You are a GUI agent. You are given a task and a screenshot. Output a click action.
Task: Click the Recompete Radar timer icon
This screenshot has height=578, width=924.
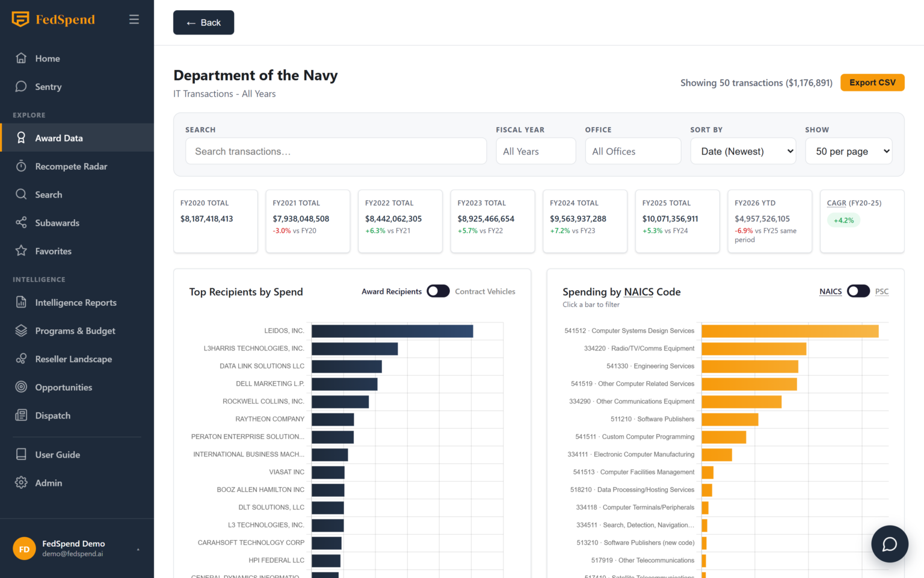21,166
